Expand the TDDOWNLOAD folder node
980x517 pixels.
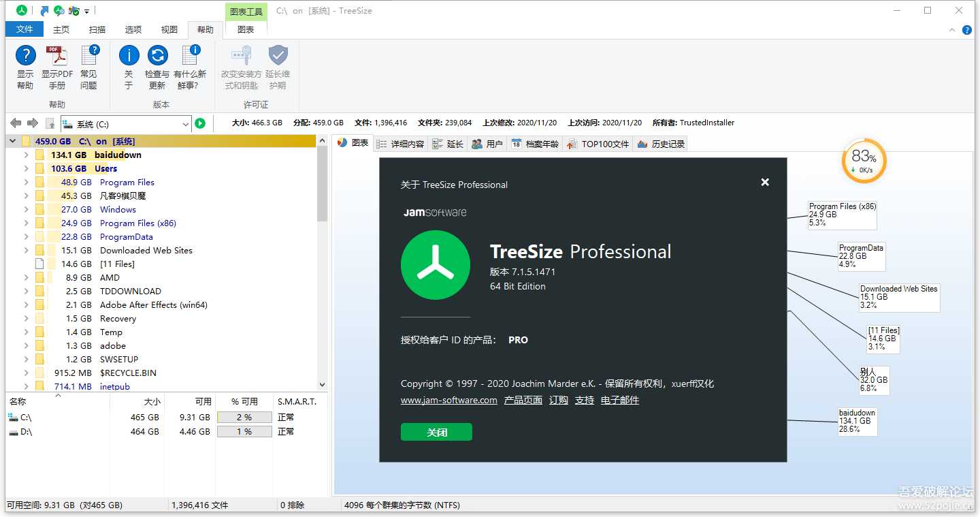tap(26, 291)
